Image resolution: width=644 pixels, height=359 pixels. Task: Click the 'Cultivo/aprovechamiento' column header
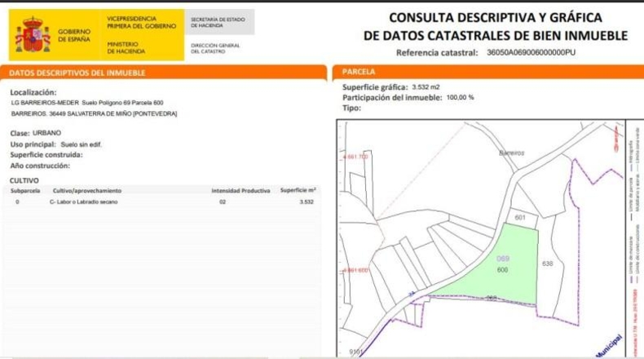coord(87,191)
